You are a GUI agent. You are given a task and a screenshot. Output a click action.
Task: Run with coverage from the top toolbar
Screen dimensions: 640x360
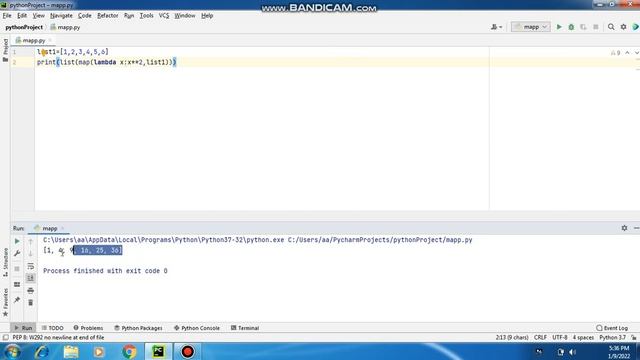583,27
